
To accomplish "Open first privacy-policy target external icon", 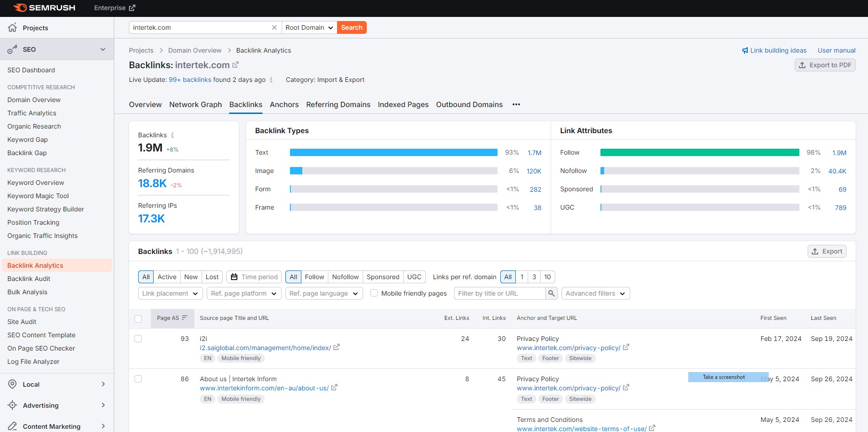I will [626, 347].
